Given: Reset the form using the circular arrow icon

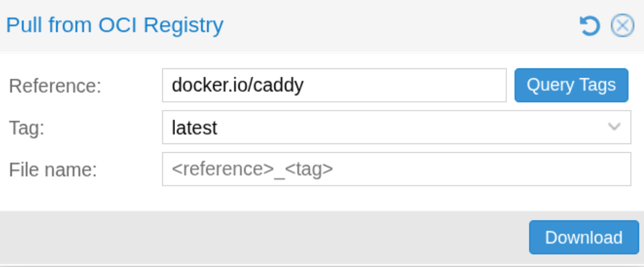Looking at the screenshot, I should coord(590,26).
